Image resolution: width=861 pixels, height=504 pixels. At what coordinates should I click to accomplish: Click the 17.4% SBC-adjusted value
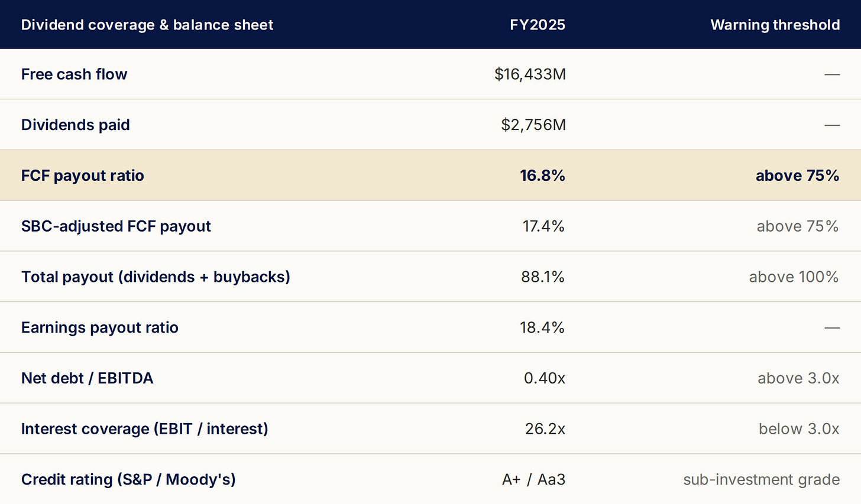pos(543,226)
